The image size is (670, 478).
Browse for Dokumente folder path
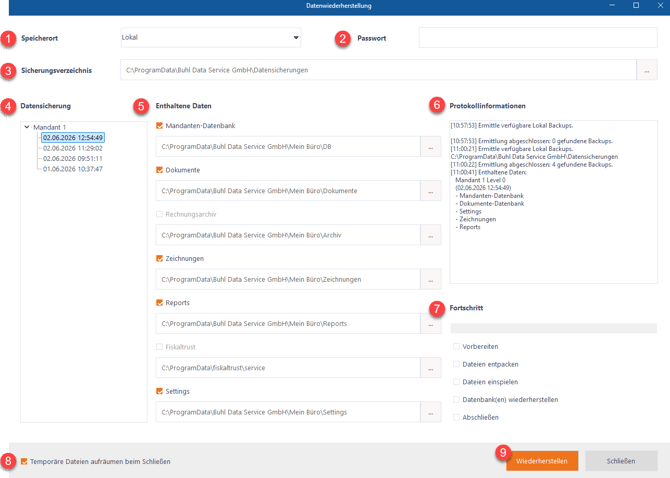tap(431, 191)
